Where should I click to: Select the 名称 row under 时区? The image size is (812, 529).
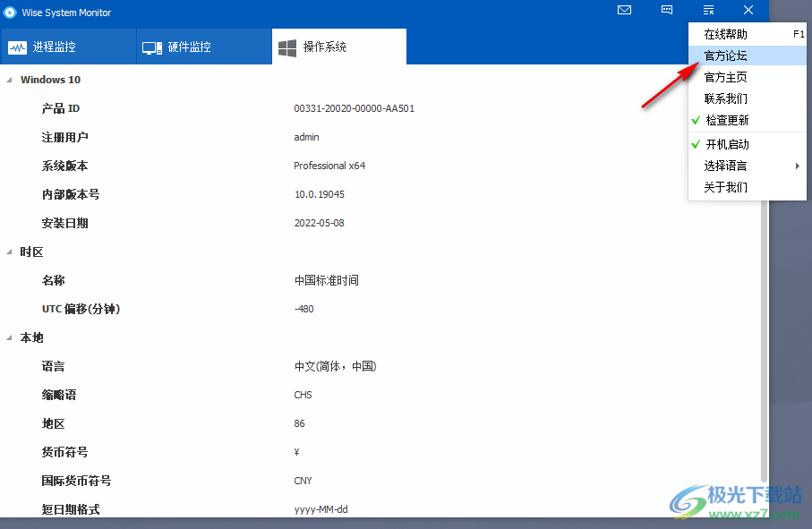click(x=54, y=280)
